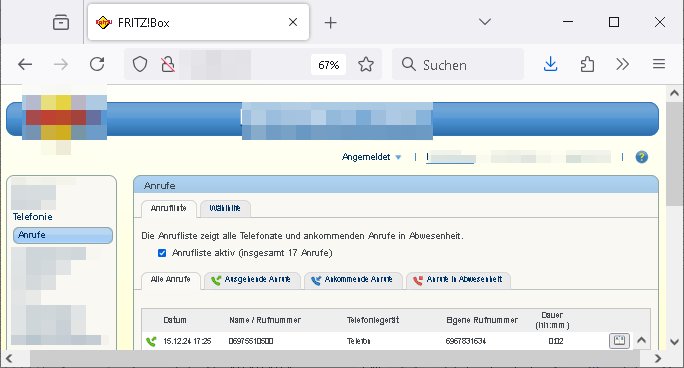Click the tracking protection shield icon

coord(140,65)
